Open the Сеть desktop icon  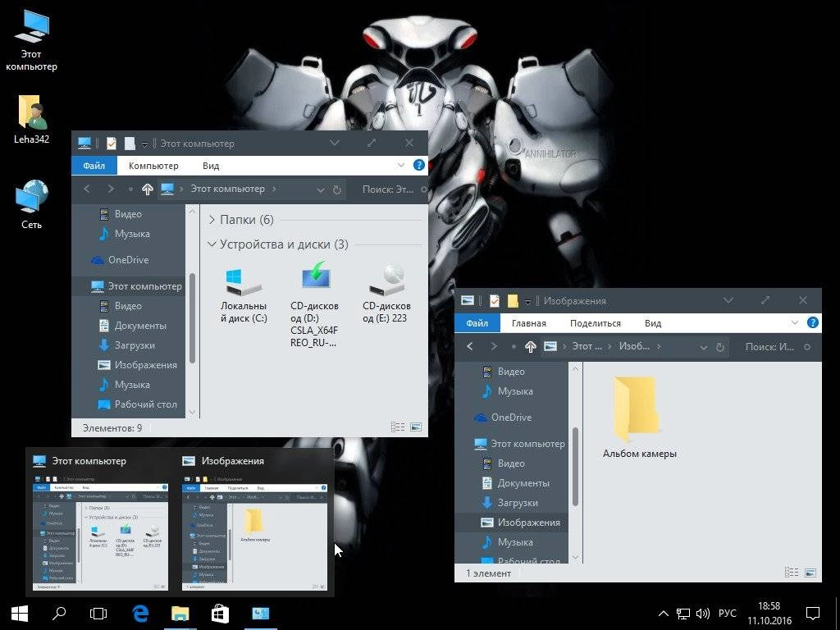(31, 204)
